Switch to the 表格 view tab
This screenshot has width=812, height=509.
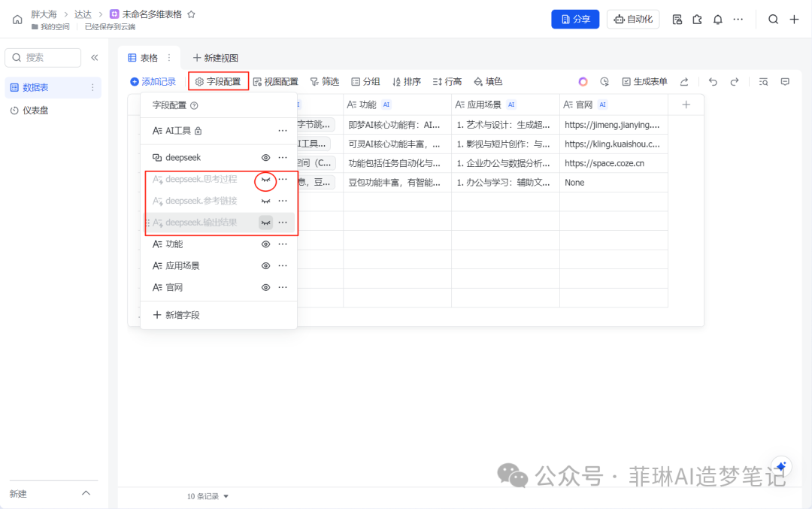pyautogui.click(x=143, y=58)
